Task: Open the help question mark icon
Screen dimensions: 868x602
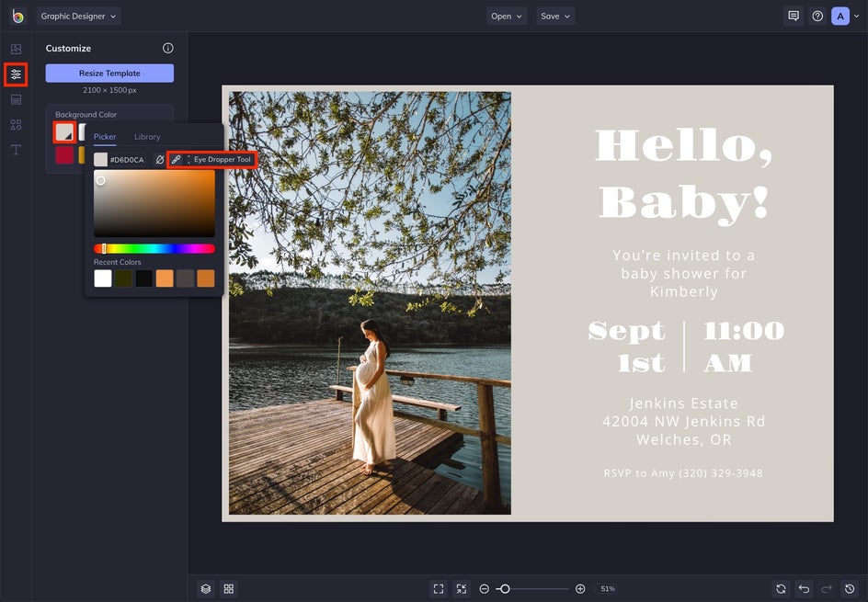Action: coord(817,16)
